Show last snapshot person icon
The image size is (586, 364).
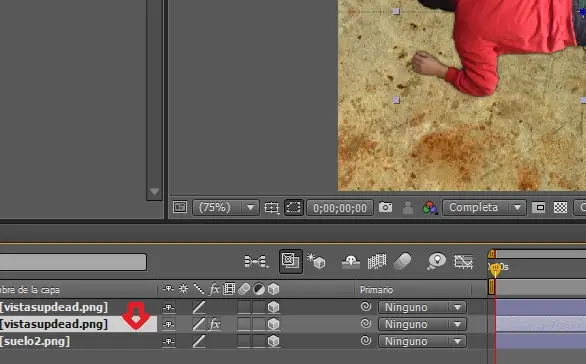tap(408, 207)
